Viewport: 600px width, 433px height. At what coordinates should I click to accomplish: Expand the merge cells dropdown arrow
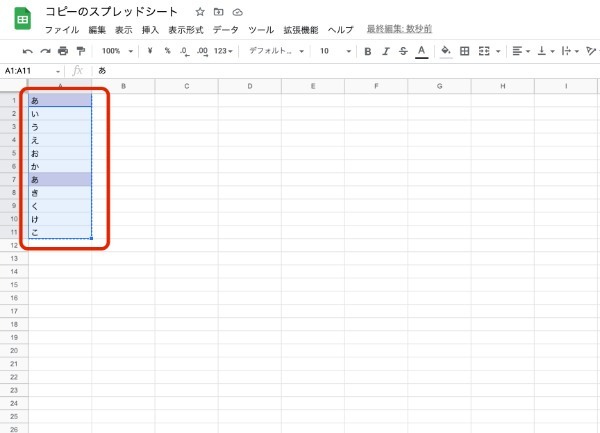[498, 51]
